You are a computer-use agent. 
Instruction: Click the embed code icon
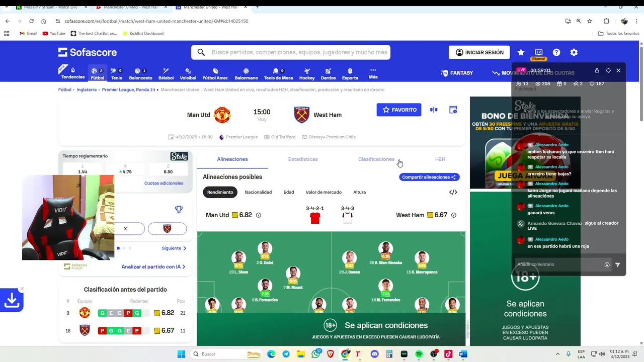(453, 192)
